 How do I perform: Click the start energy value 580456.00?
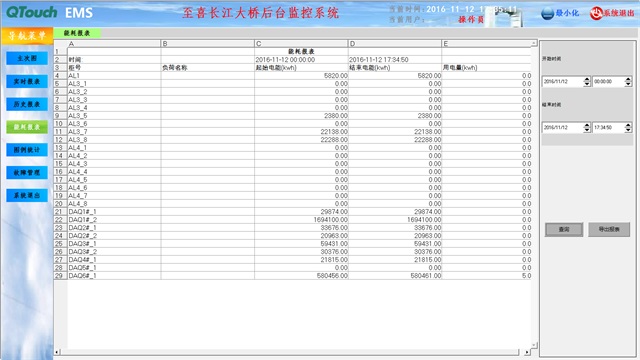[301, 276]
